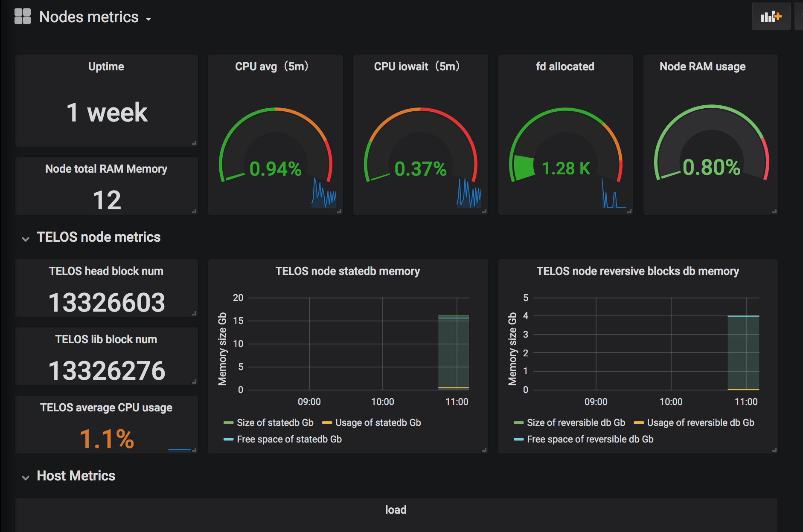Click the Add panel chart icon

click(771, 17)
